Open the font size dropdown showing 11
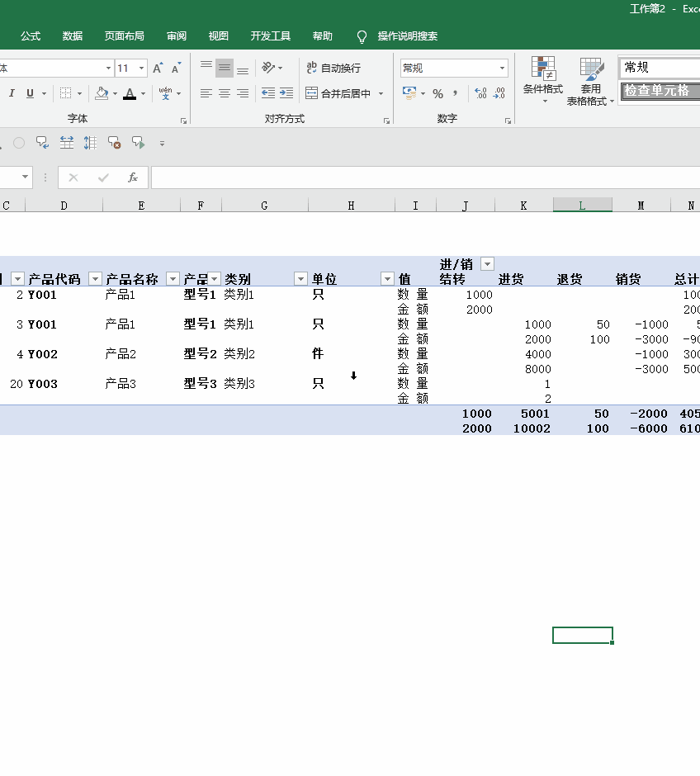The height and width of the screenshot is (776, 700). click(141, 69)
